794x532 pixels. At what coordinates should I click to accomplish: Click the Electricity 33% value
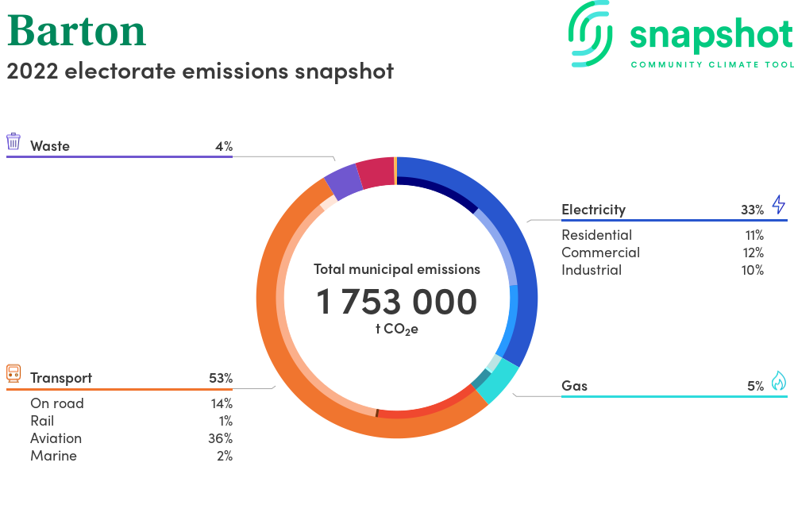[753, 210]
